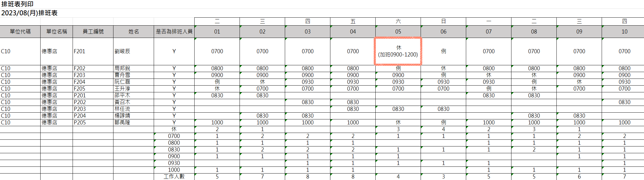
Task: Click the 工作人數 summary row label
Action: (x=174, y=176)
